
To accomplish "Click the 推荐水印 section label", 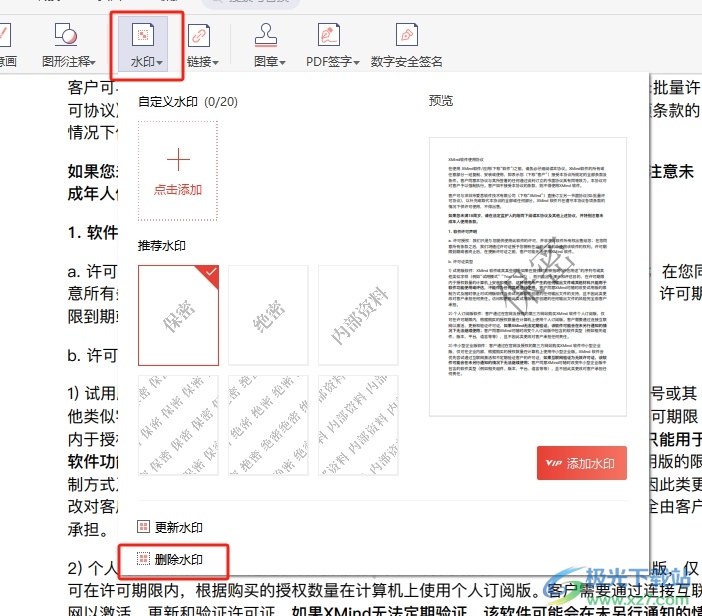I will [162, 246].
